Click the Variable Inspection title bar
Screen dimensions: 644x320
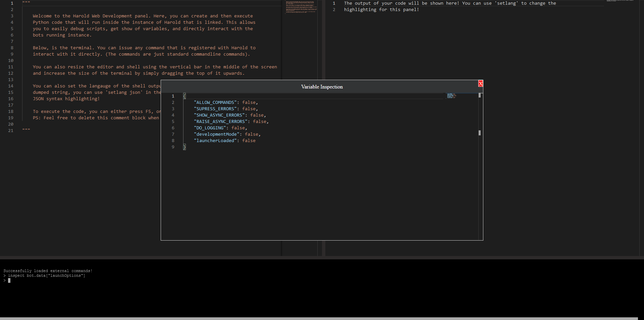pos(322,86)
